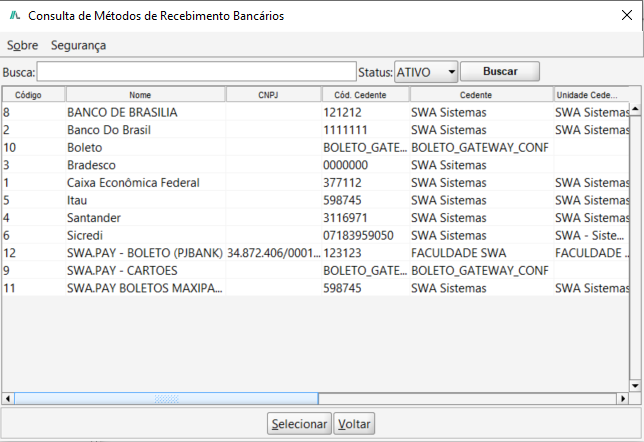Image resolution: width=644 pixels, height=442 pixels.
Task: Click the application logo icon in title bar
Action: [15, 16]
